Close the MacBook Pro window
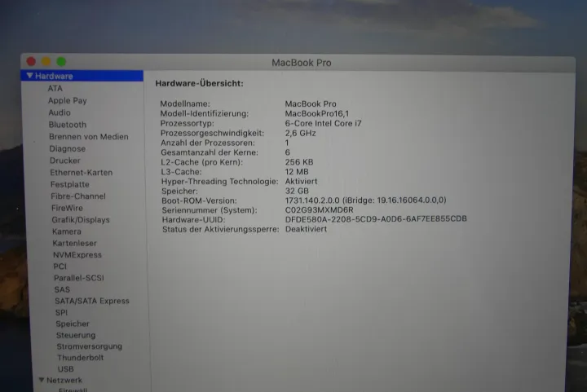This screenshot has height=392, width=587. coord(31,61)
